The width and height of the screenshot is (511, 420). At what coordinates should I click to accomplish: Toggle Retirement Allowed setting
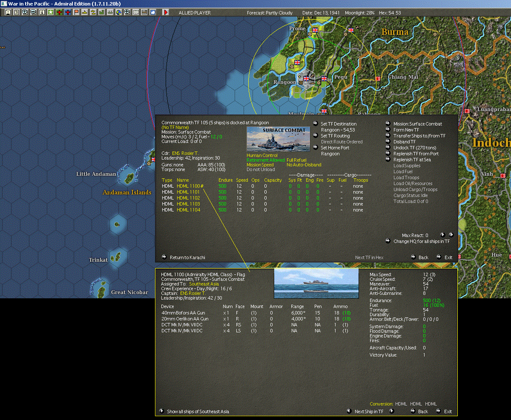(x=266, y=160)
